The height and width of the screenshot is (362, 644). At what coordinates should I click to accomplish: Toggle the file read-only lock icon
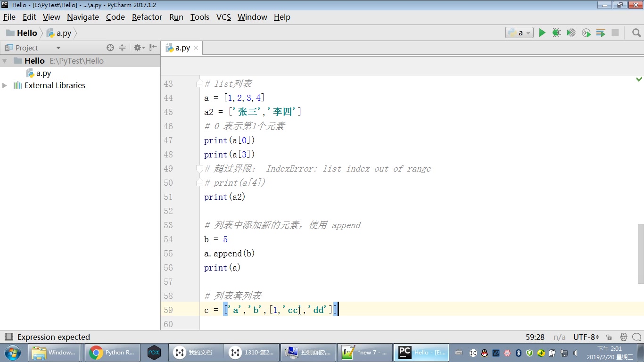click(609, 337)
